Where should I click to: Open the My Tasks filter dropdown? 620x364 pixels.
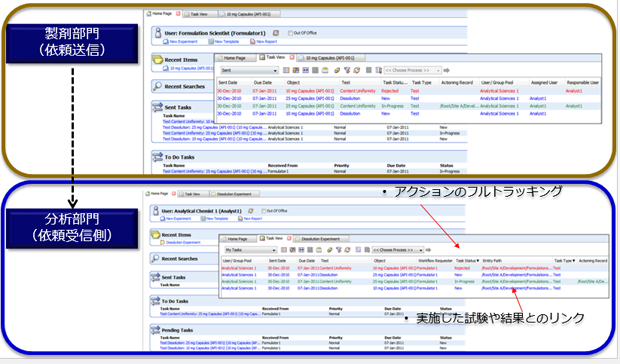250,250
